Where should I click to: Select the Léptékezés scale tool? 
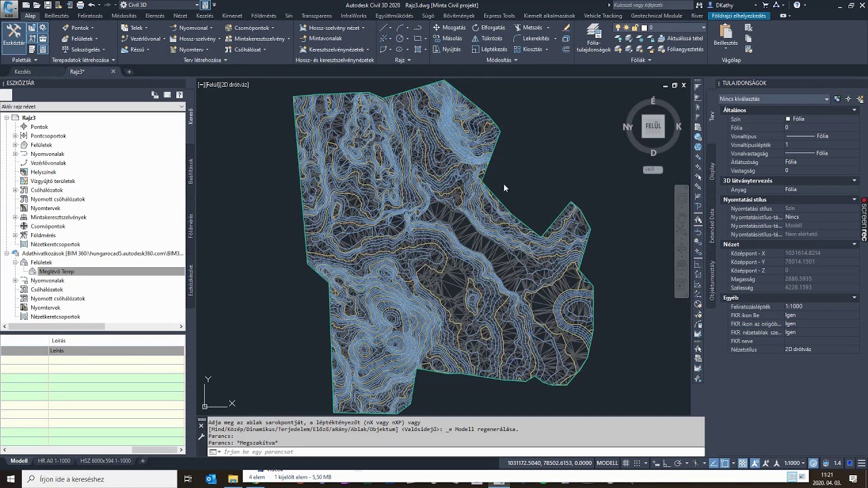click(x=490, y=49)
